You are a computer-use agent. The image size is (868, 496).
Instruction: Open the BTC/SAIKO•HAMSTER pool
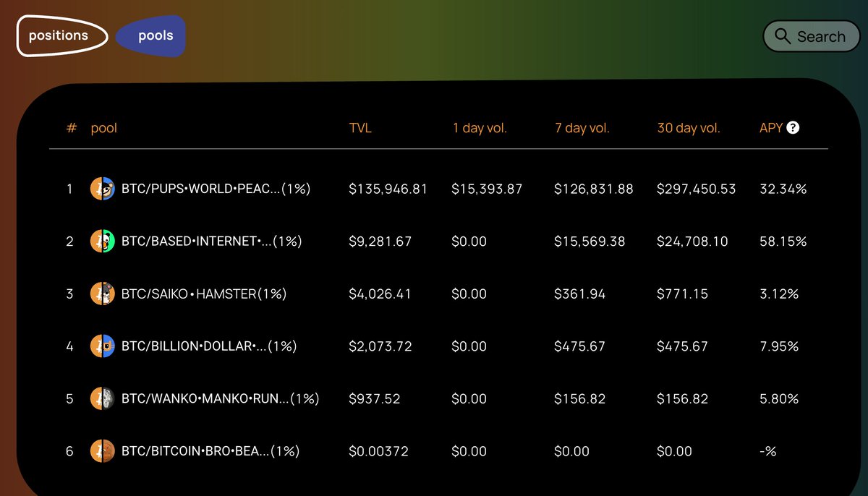tap(204, 294)
